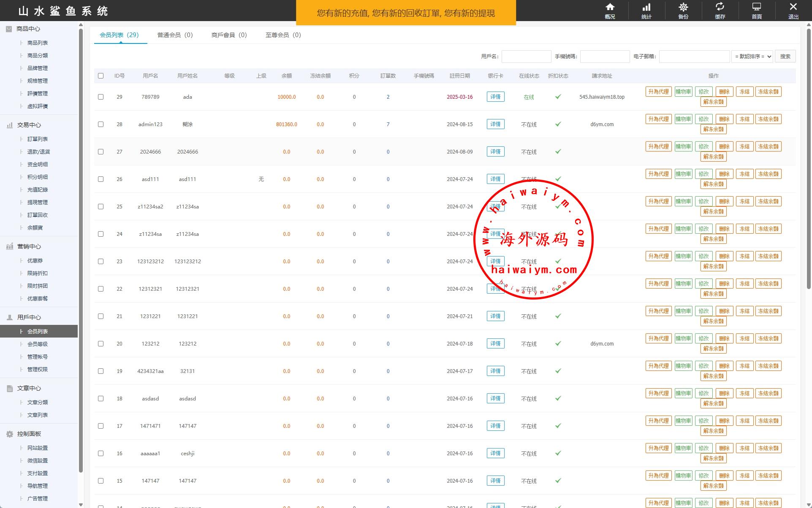Tick the select-all checkbox in table header

point(100,76)
